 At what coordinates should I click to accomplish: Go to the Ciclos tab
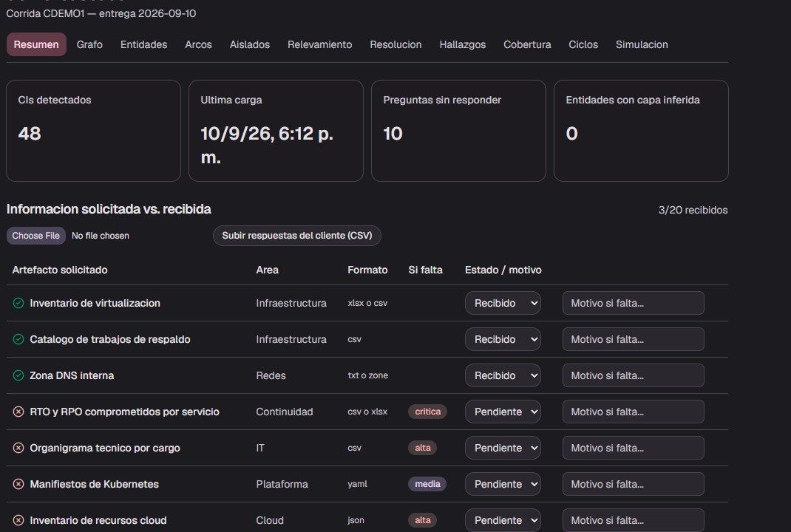[x=583, y=44]
